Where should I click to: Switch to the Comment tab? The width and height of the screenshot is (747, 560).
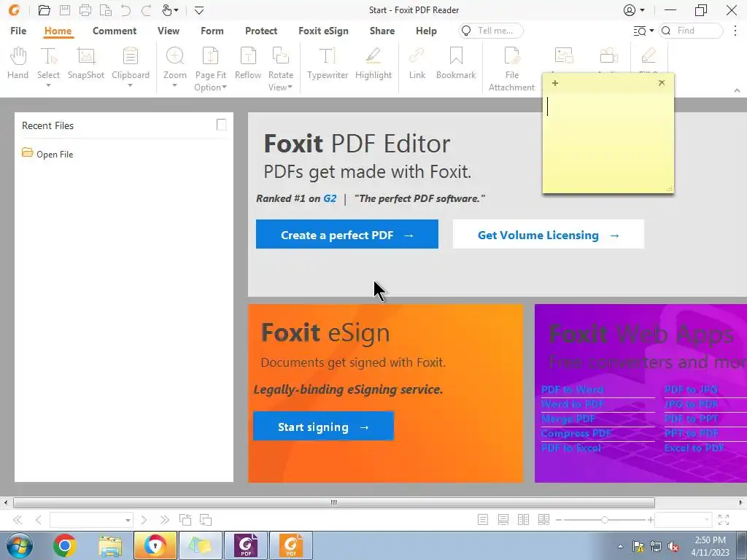115,31
